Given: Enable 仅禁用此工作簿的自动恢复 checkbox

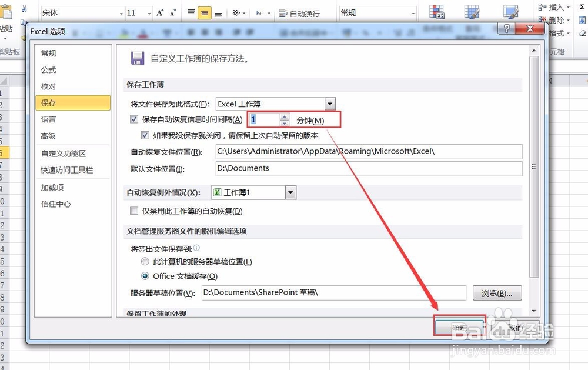Looking at the screenshot, I should click(134, 211).
